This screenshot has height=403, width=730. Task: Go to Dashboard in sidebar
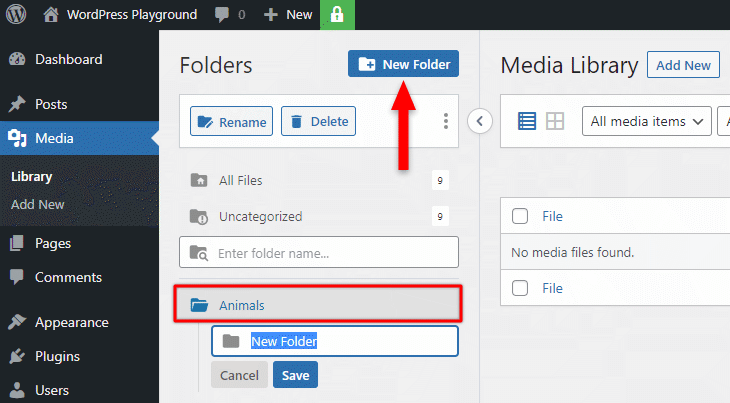pyautogui.click(x=68, y=59)
